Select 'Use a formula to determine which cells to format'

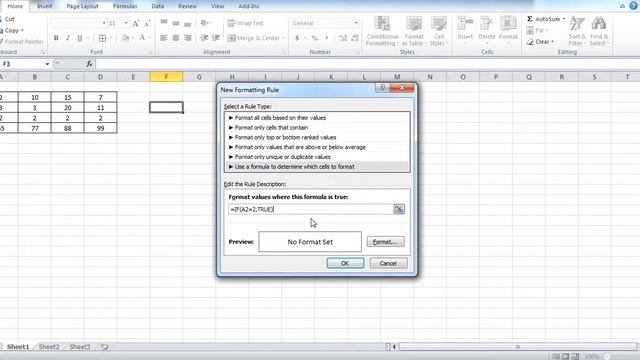point(317,167)
